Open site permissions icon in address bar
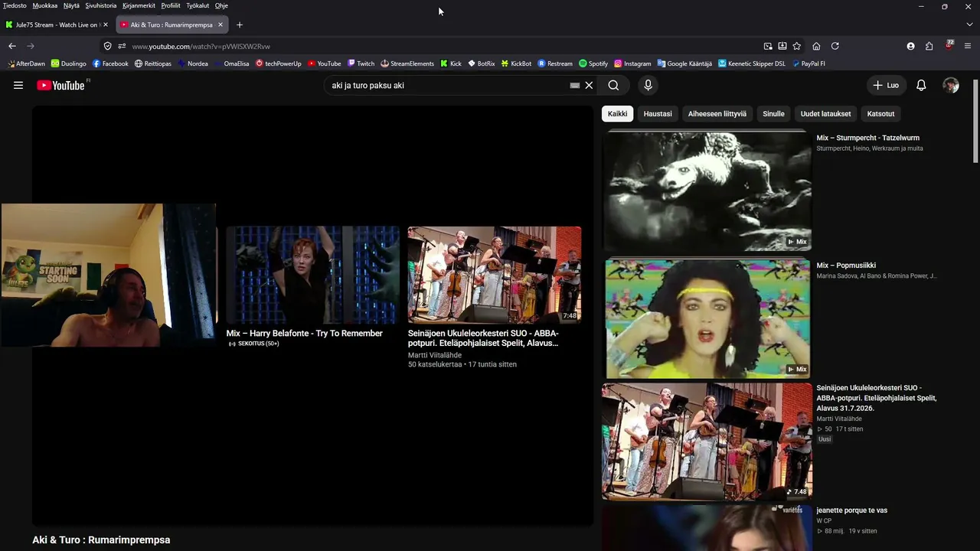This screenshot has height=551, width=980. pyautogui.click(x=122, y=46)
